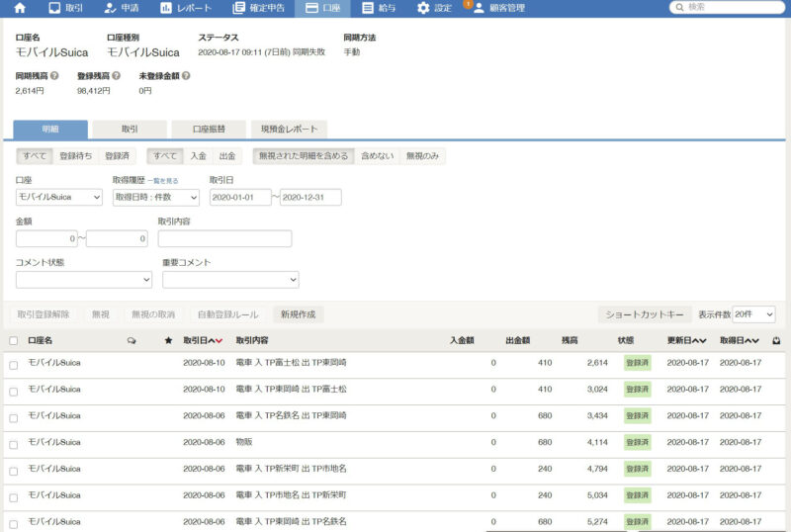Select 無視された明細を含める filter
Image resolution: width=791 pixels, height=532 pixels.
304,156
